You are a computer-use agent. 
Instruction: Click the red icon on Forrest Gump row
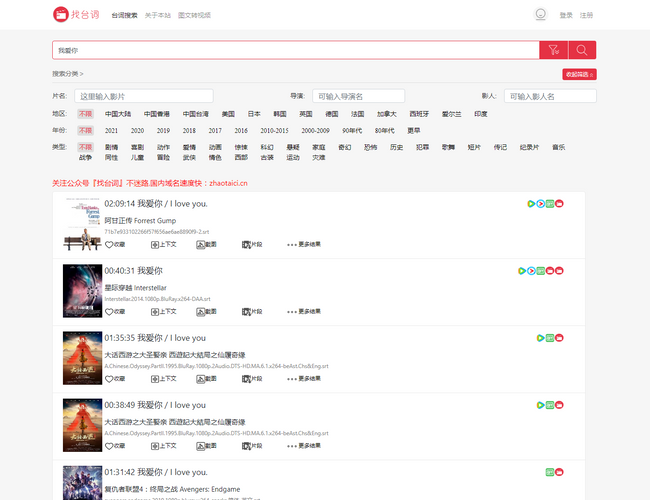click(560, 203)
